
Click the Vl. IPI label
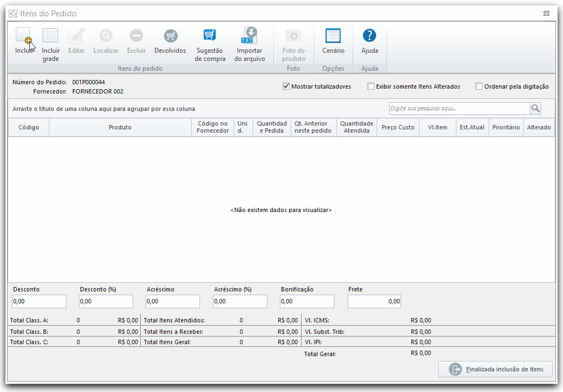pyautogui.click(x=313, y=342)
